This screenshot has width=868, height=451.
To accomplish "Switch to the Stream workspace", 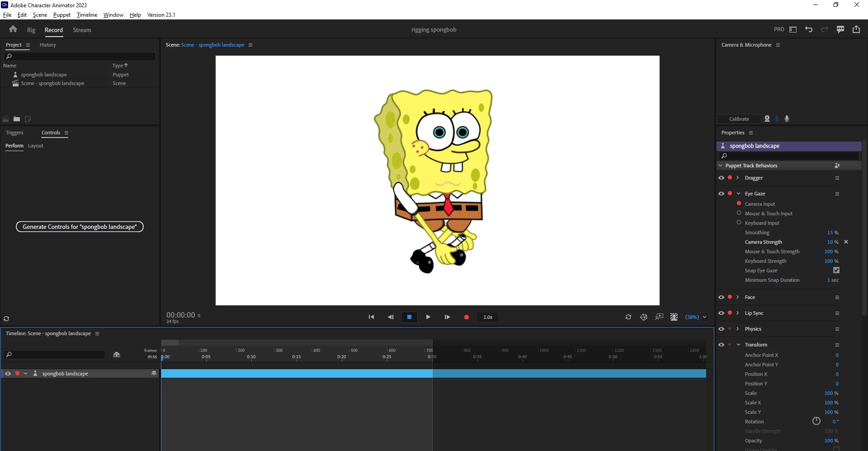I will tap(82, 30).
